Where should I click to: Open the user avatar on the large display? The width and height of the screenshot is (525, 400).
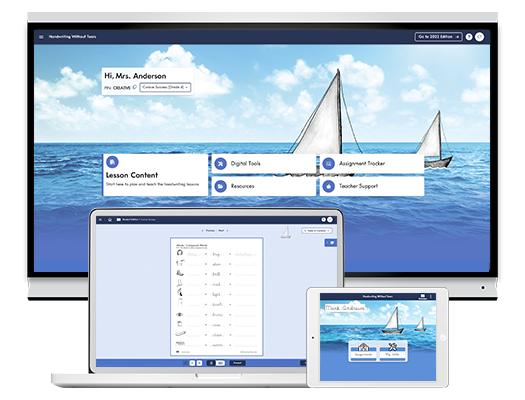pyautogui.click(x=480, y=37)
